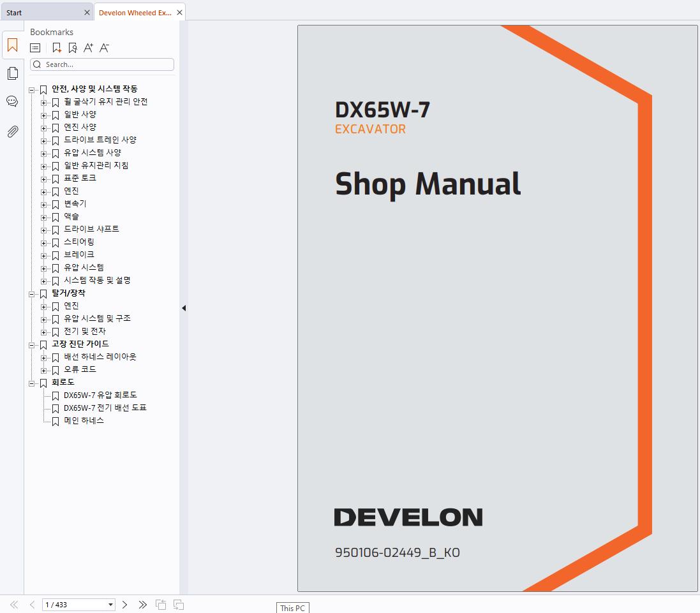This screenshot has height=613, width=700.
Task: Open the 메인 하네스 bookmark
Action: click(84, 420)
